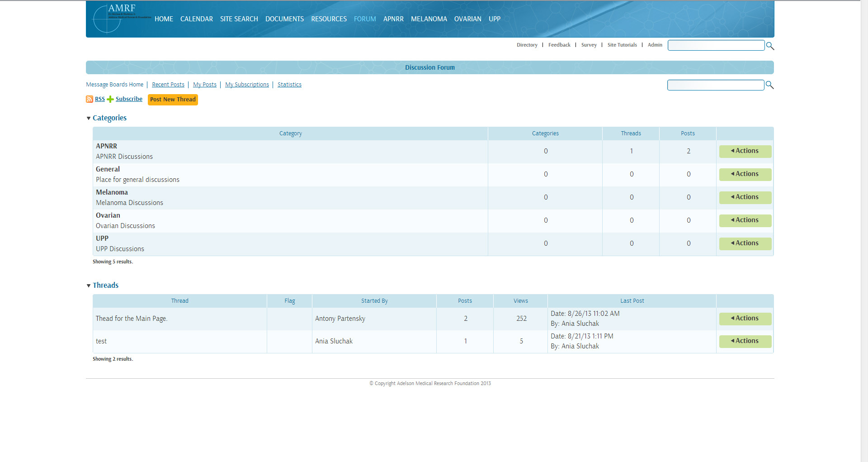The image size is (868, 462).
Task: Open the Ovarian category row title
Action: click(x=108, y=215)
